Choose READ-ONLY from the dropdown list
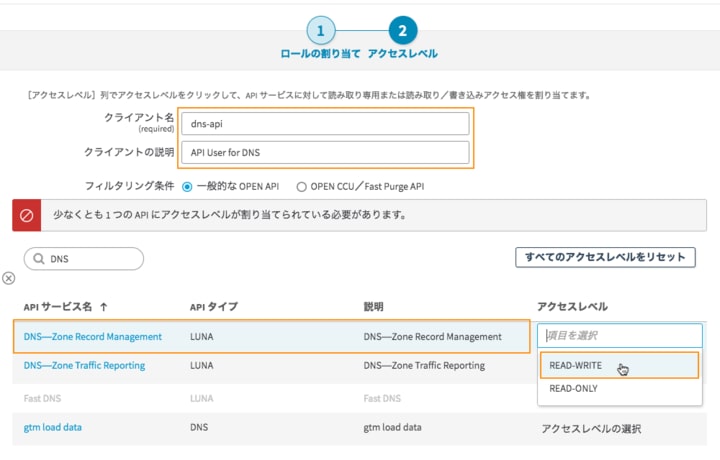 tap(576, 389)
